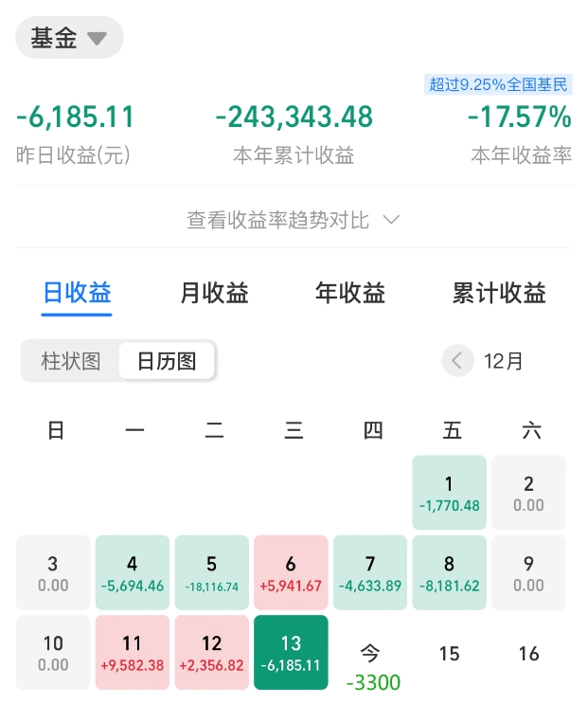This screenshot has width=588, height=722.
Task: Tap the 超过9.25%全国基民 badge
Action: tap(498, 84)
